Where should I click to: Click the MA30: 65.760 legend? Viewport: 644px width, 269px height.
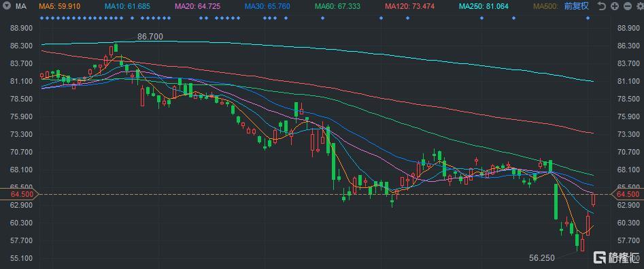[x=267, y=6]
